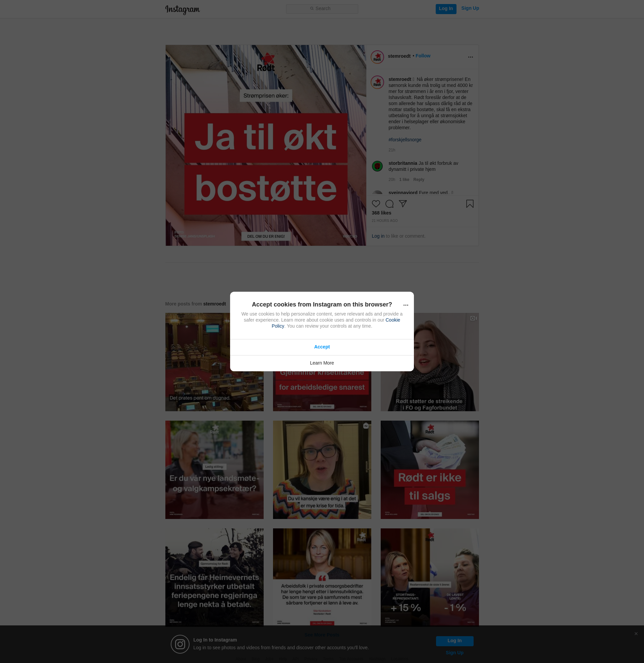The height and width of the screenshot is (663, 644).
Task: Click the heart like icon
Action: coord(376,204)
